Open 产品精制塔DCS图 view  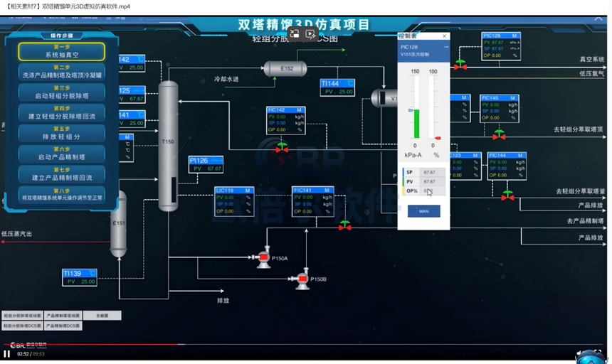click(x=63, y=326)
